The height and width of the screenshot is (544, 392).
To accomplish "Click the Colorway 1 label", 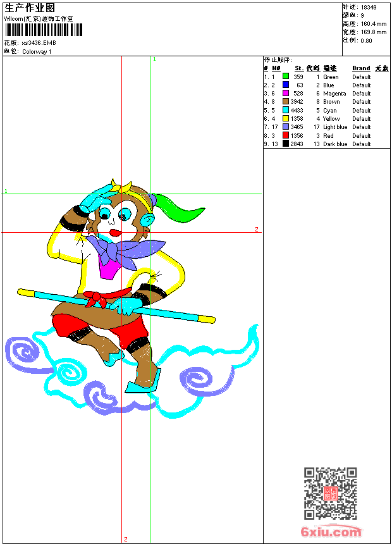I will (x=37, y=52).
